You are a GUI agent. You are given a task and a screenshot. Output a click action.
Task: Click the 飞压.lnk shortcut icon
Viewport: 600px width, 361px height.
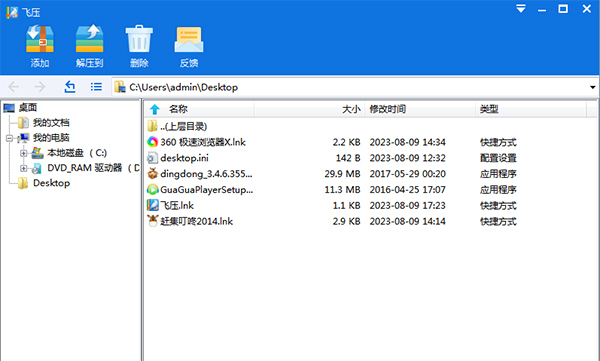152,205
